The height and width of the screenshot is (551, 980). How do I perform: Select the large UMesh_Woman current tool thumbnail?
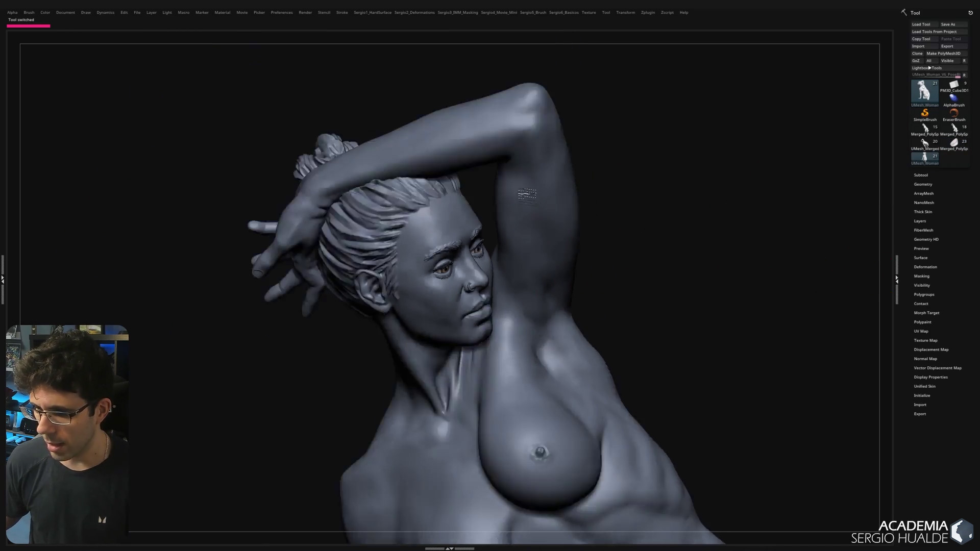[924, 91]
